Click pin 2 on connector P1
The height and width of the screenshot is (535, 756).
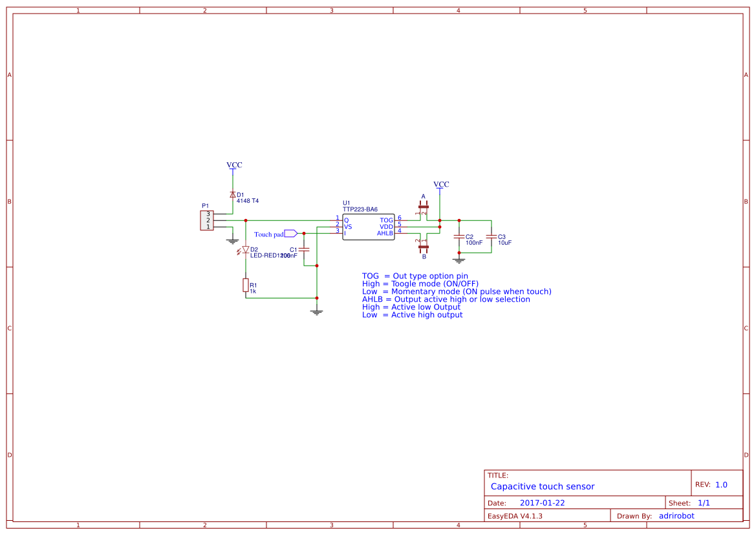207,220
